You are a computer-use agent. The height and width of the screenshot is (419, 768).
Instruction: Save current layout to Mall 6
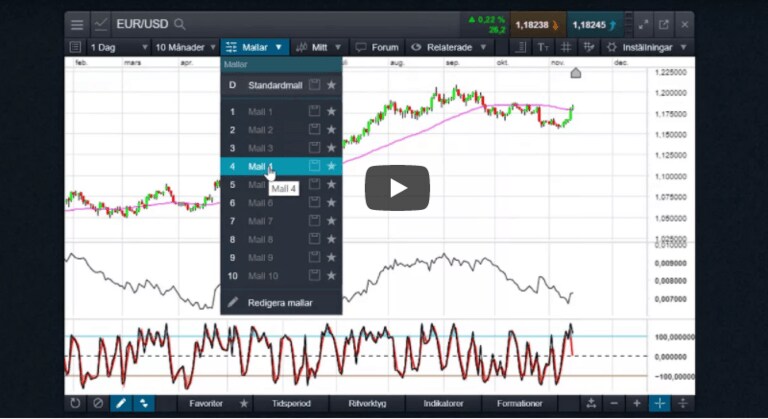314,202
